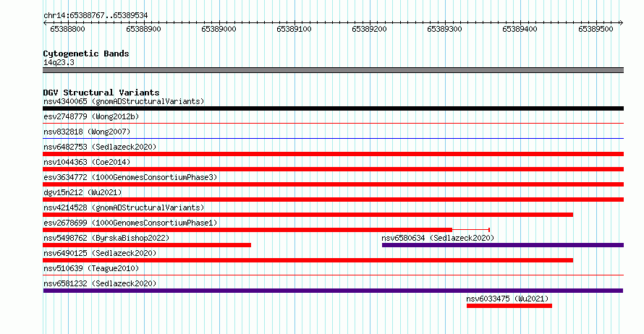Click the nsv4340065 gnomADStructuralVariants label

pyautogui.click(x=124, y=101)
